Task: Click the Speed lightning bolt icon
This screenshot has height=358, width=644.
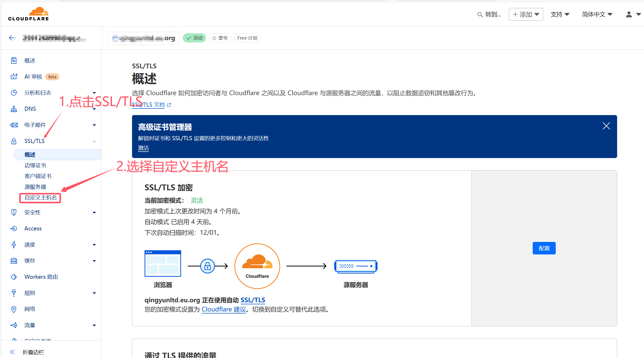Action: click(x=14, y=244)
